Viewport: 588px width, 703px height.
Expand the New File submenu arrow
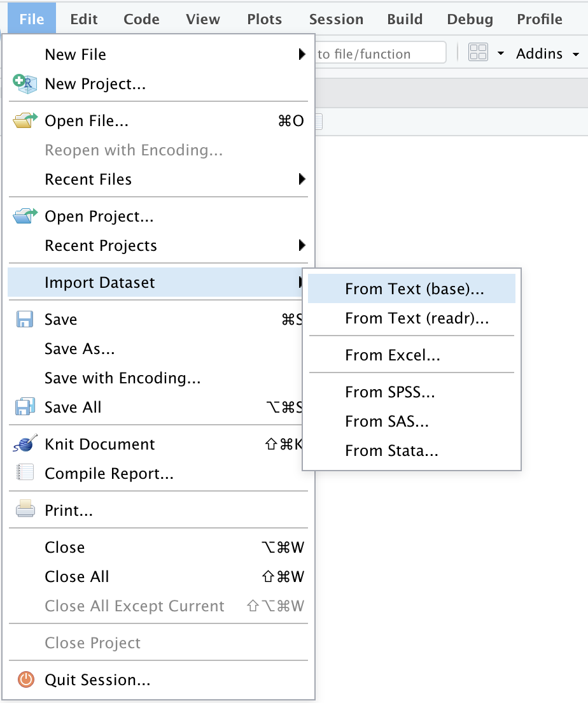click(302, 55)
